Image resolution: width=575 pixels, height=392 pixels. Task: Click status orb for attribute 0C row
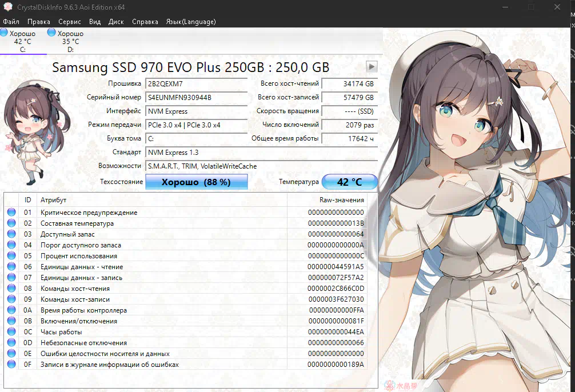pyautogui.click(x=11, y=331)
